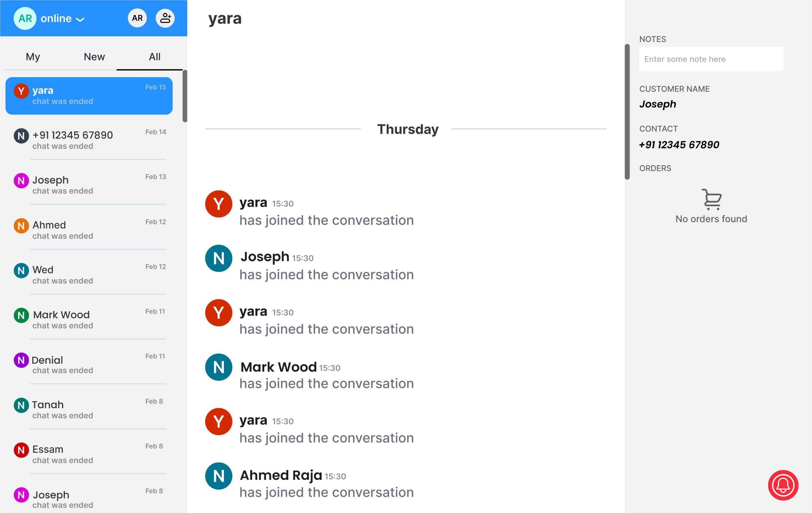Image resolution: width=812 pixels, height=513 pixels.
Task: Click the AR profile avatar beside add user
Action: click(x=137, y=18)
